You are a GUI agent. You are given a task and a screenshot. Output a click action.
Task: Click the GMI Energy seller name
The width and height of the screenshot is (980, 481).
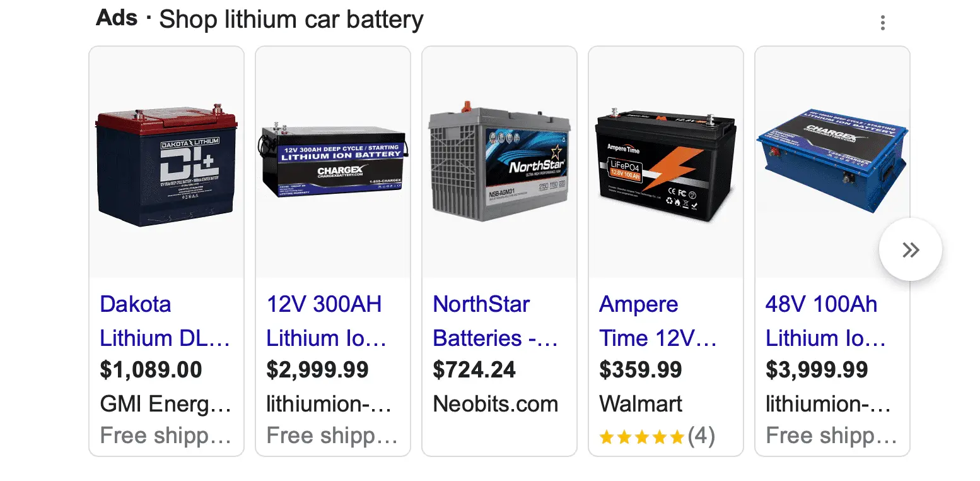(x=165, y=404)
